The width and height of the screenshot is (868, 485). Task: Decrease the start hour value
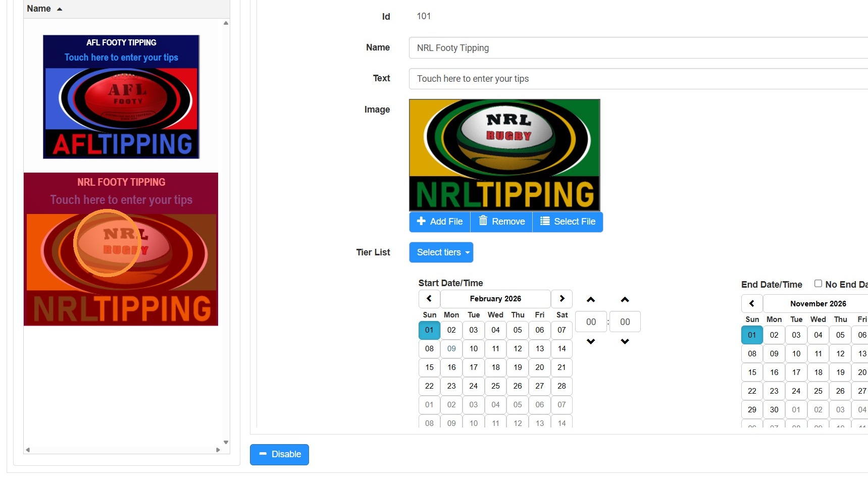[591, 342]
